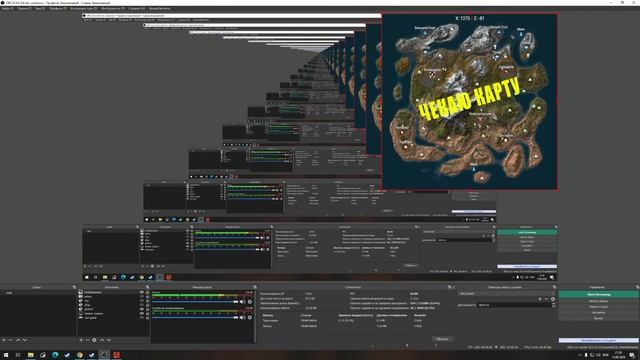Open the Вид menu
The width and height of the screenshot is (640, 360).
[40, 8]
